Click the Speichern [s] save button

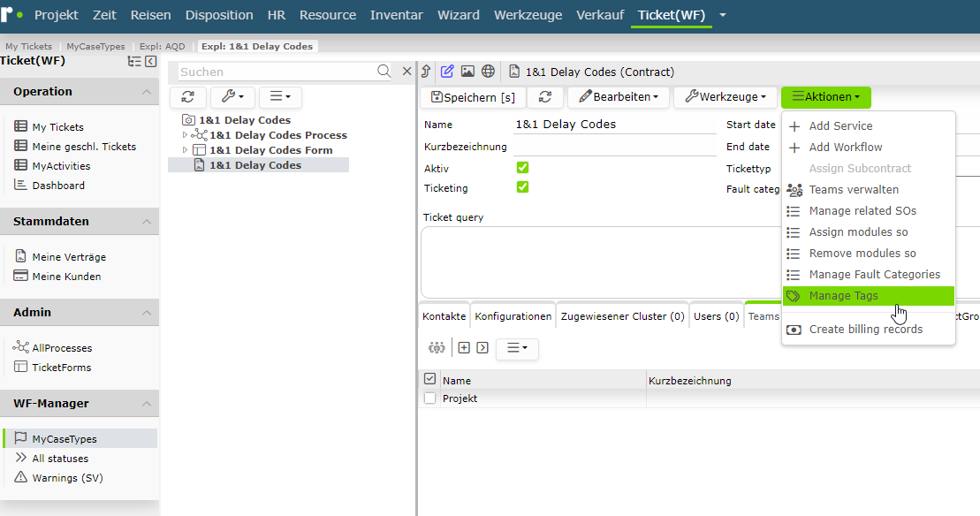473,97
